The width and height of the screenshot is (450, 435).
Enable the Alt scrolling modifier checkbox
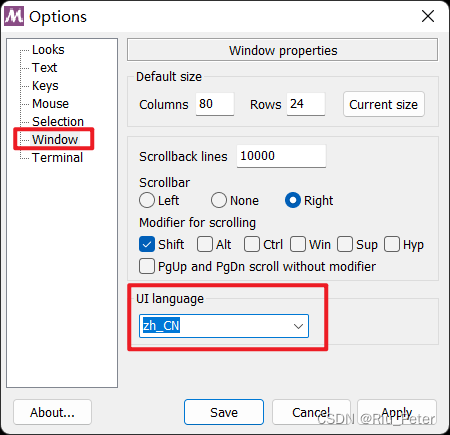click(205, 244)
